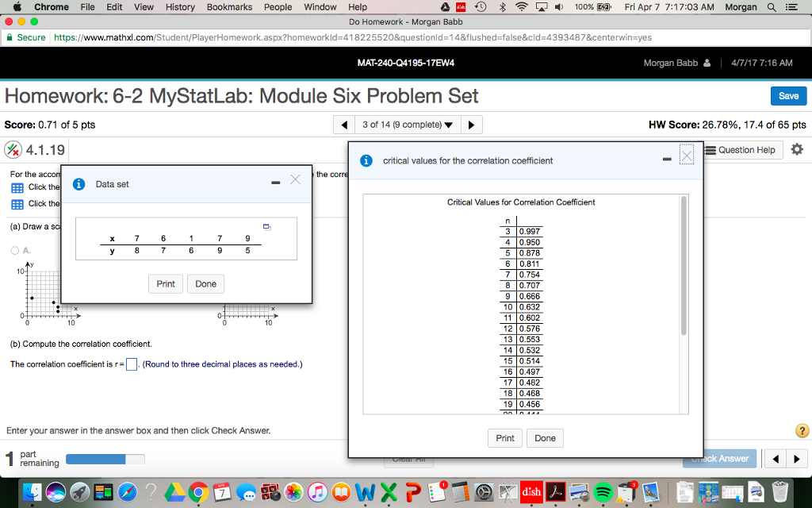The image size is (812, 508).
Task: Click the 4.1.19 partial-credit status icon
Action: coord(13,150)
